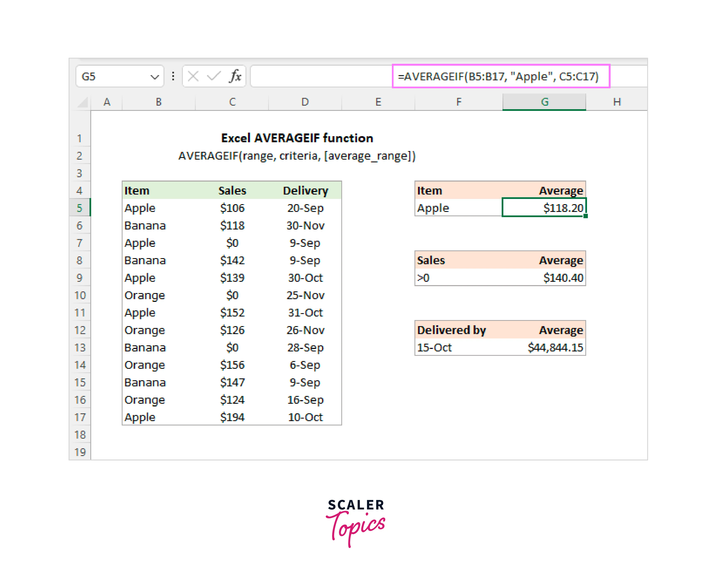The height and width of the screenshot is (588, 711).
Task: Click the green Sales header cell
Action: [232, 190]
